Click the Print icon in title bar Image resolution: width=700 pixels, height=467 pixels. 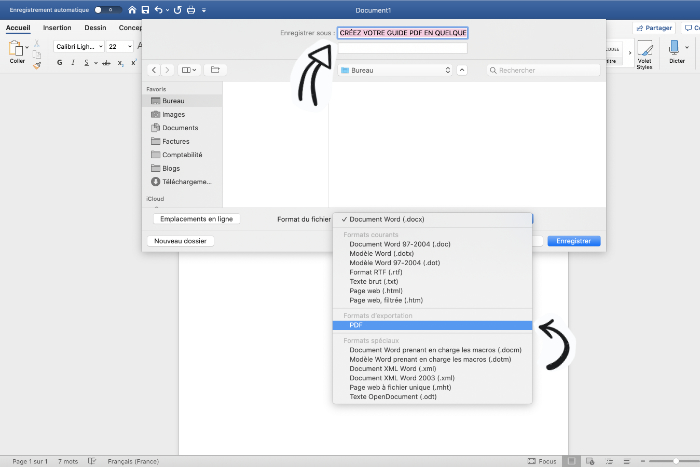point(191,9)
